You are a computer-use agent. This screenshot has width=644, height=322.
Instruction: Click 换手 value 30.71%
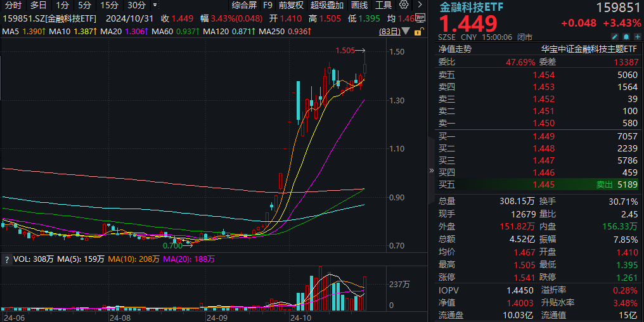point(624,202)
